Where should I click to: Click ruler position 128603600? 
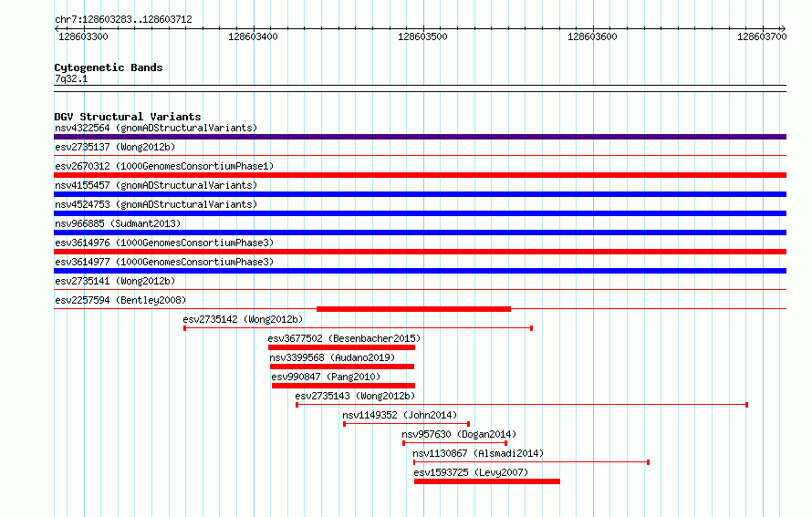click(592, 36)
